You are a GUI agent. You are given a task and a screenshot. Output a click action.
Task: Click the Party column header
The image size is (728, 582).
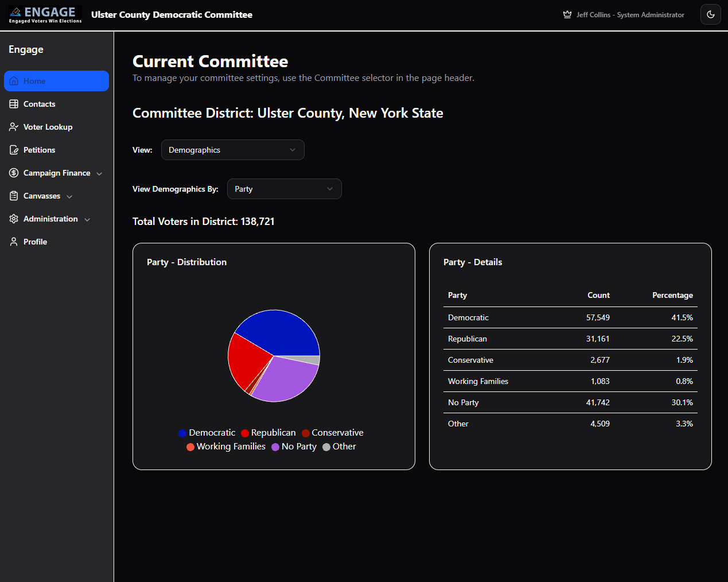pos(457,295)
